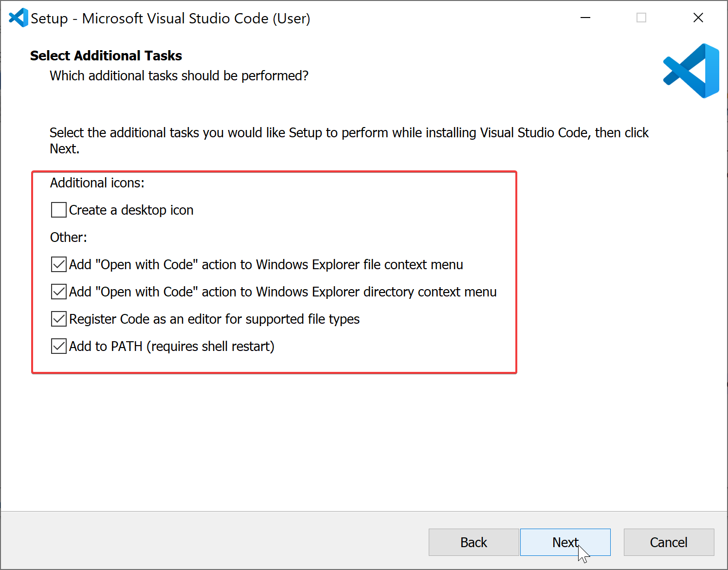Uncheck Open with Code file context menu

click(59, 264)
